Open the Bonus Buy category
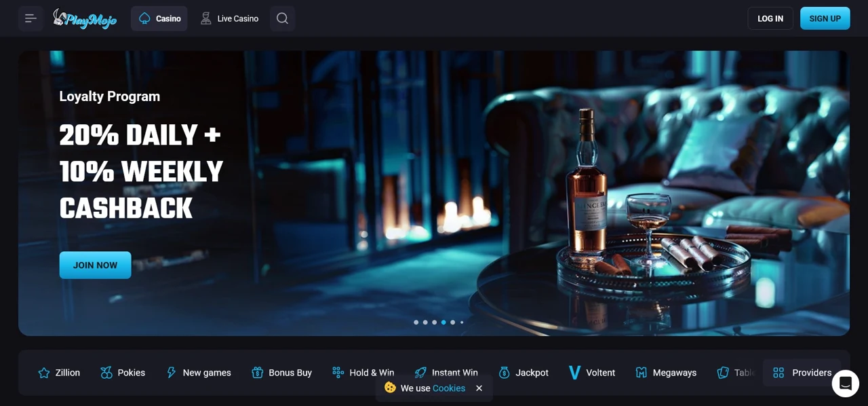Viewport: 868px width, 406px height. tap(281, 373)
